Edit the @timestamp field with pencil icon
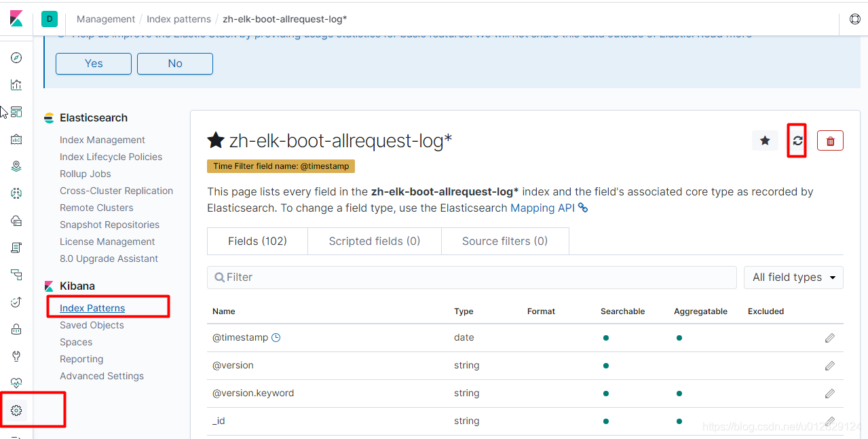868x439 pixels. (829, 338)
